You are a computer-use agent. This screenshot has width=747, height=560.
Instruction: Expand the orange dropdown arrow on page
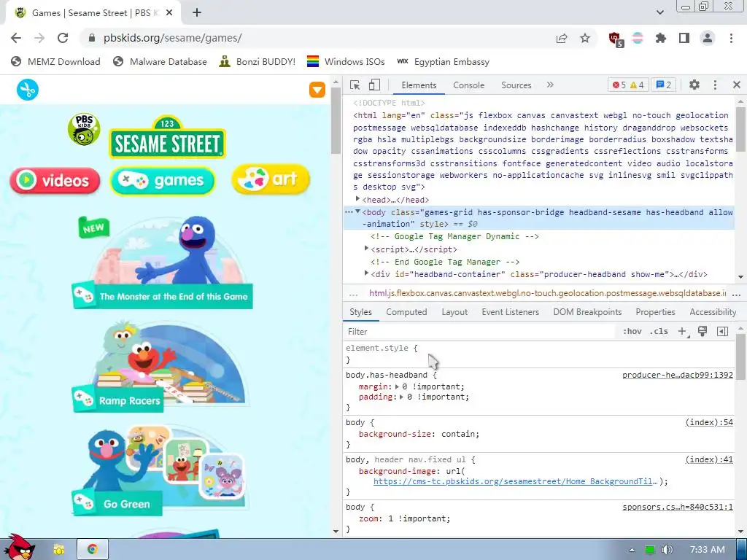click(x=317, y=90)
